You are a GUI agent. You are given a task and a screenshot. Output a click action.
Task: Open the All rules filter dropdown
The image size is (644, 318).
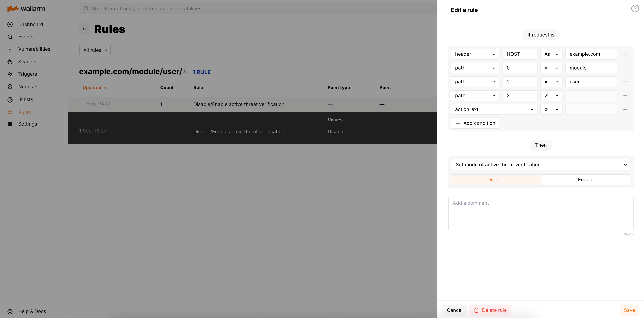pyautogui.click(x=95, y=50)
